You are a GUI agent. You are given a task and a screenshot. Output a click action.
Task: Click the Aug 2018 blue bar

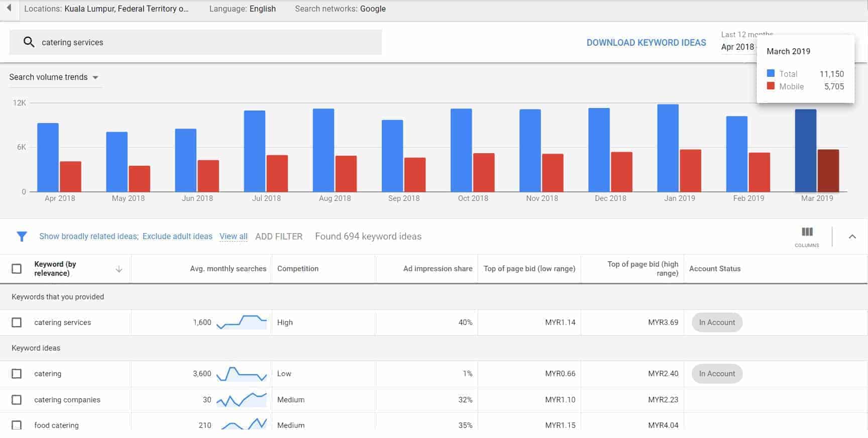(x=323, y=150)
